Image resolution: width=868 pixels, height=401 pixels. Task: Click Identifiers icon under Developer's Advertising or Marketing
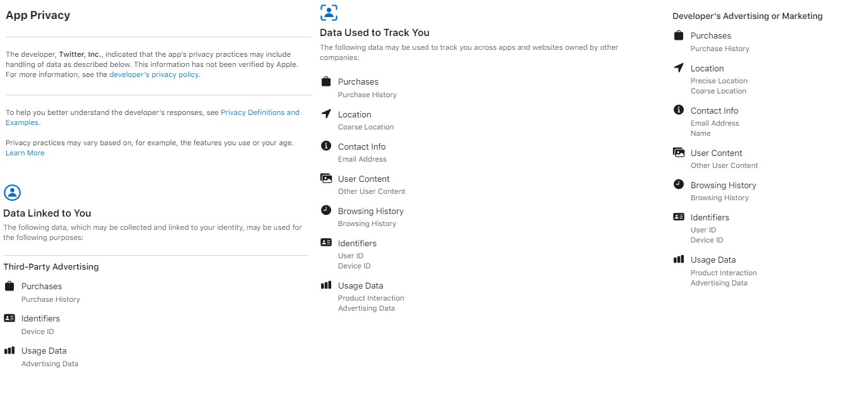[x=679, y=217]
